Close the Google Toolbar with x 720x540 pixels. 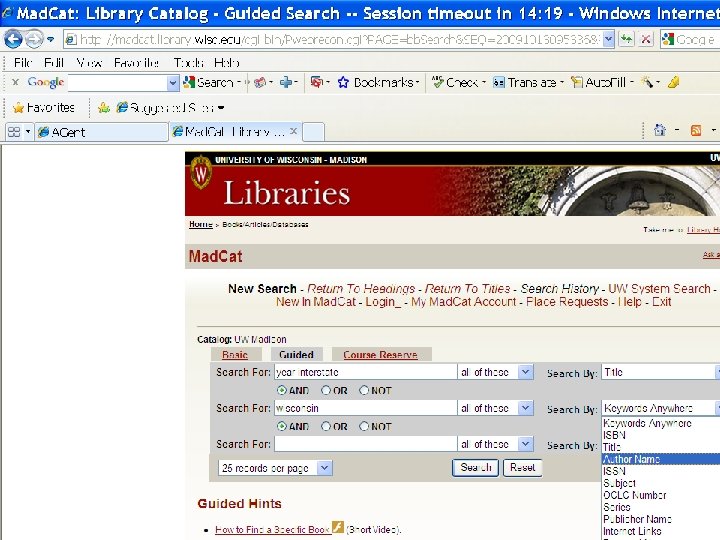[15, 82]
